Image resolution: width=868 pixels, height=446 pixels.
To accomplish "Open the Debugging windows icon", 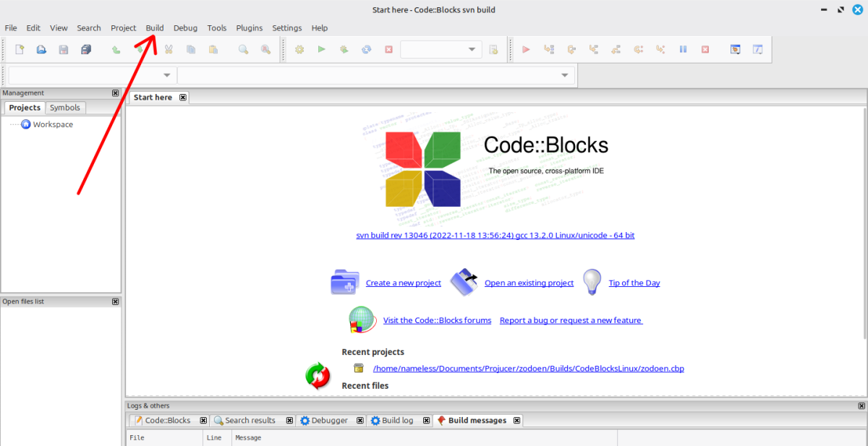I will pos(736,50).
